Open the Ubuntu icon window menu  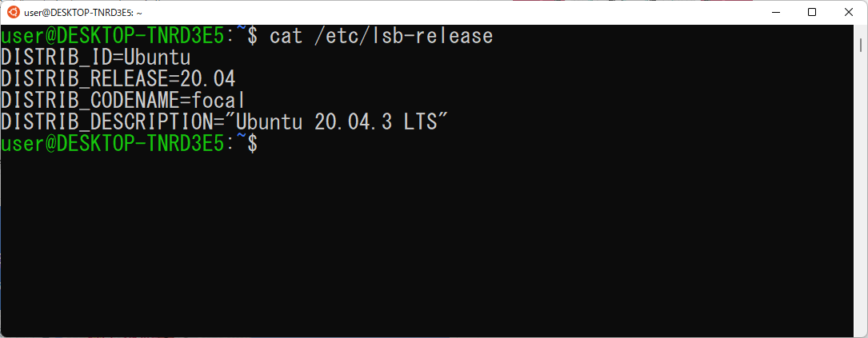14,13
